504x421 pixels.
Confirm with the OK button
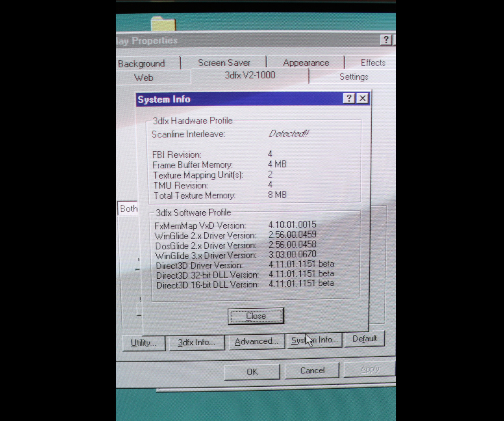252,372
